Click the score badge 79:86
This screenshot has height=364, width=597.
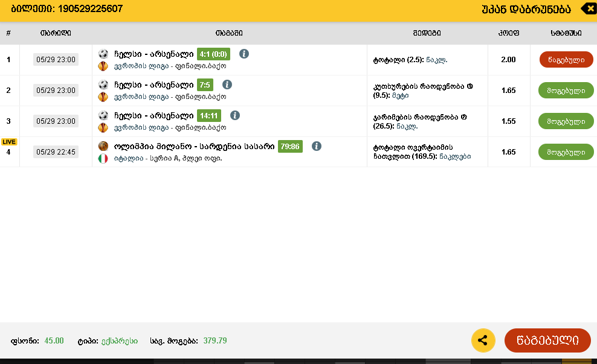[290, 147]
